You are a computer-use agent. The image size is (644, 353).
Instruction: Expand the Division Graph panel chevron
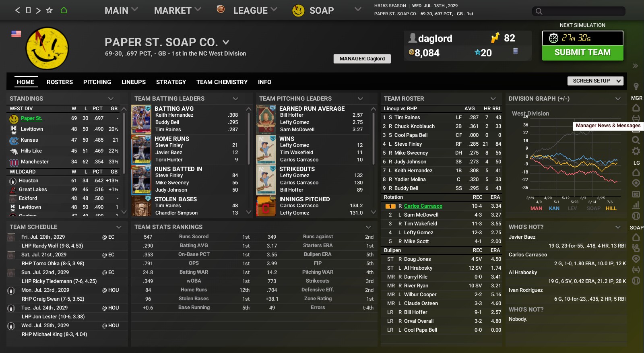tap(618, 99)
